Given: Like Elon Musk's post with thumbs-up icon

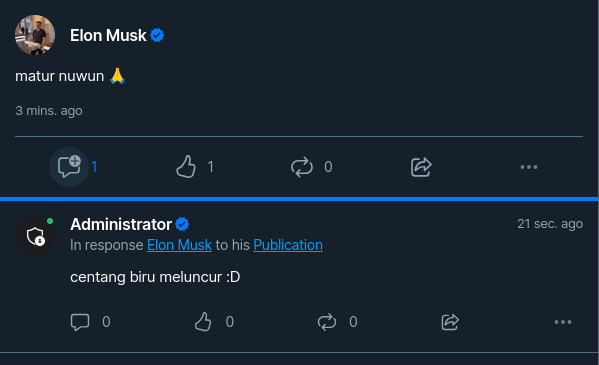Looking at the screenshot, I should click(x=186, y=167).
